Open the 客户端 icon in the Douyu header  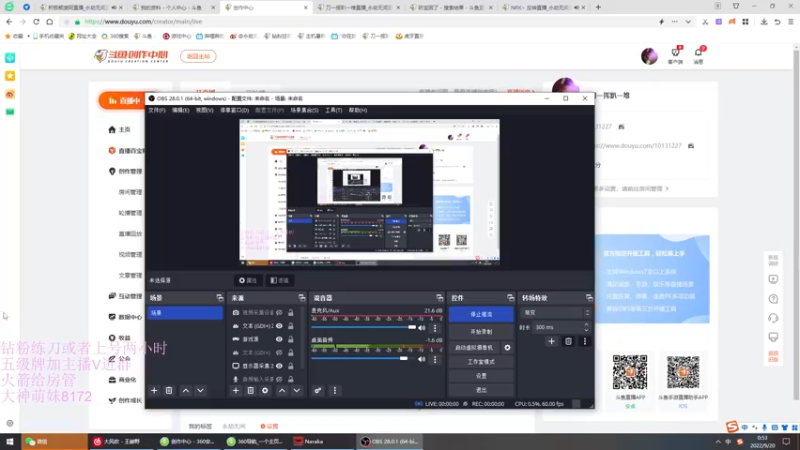pyautogui.click(x=676, y=52)
